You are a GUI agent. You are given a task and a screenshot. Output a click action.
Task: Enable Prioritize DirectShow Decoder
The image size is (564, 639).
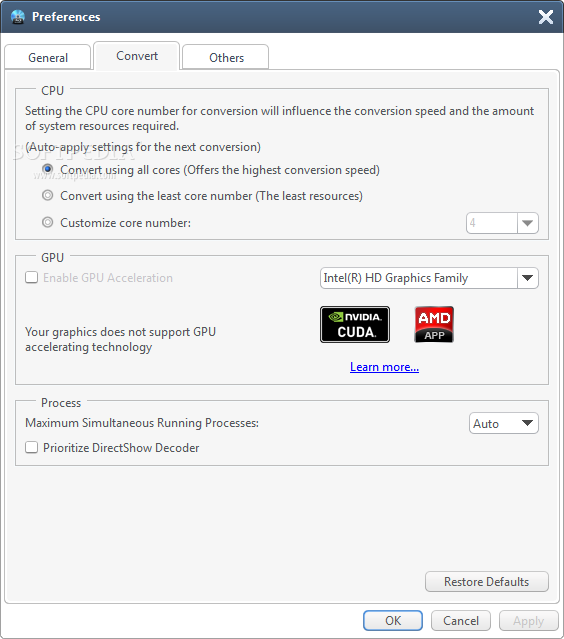tap(31, 447)
